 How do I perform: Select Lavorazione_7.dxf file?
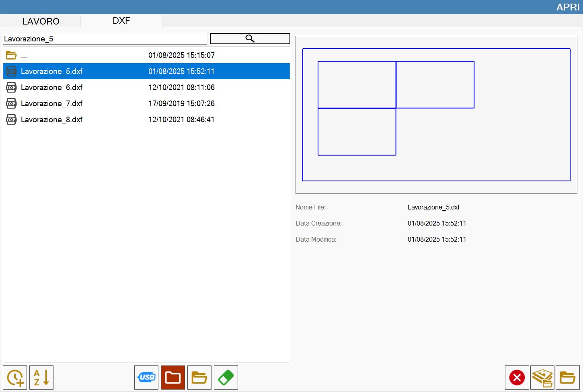tap(146, 103)
